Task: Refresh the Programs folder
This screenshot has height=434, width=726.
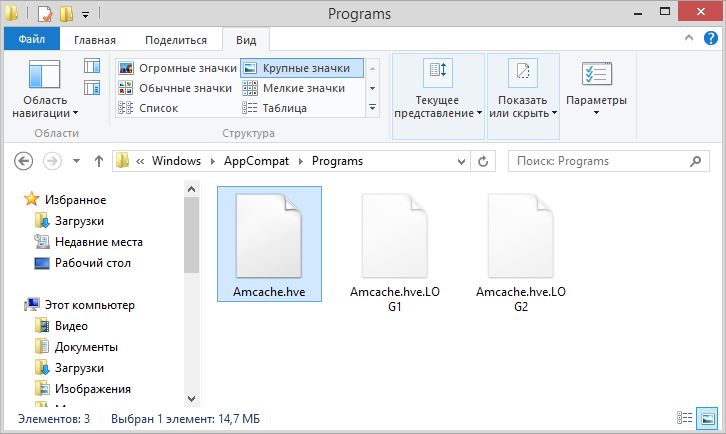Action: pyautogui.click(x=483, y=161)
